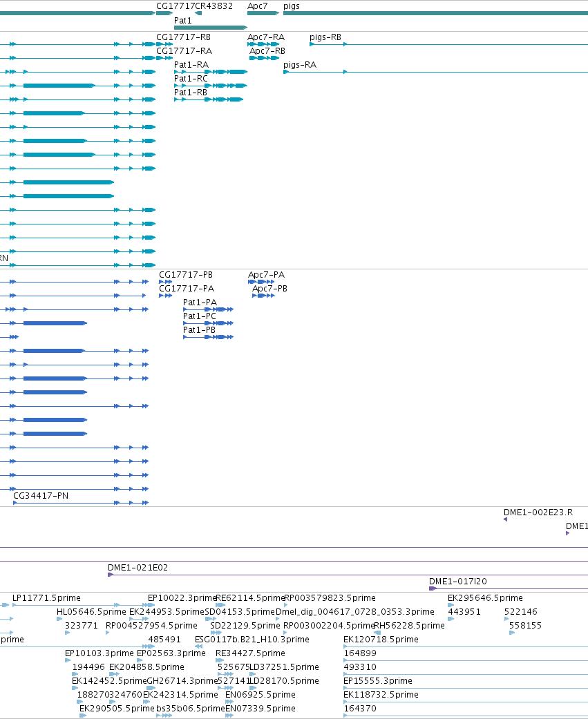The height and width of the screenshot is (719, 588).
Task: Click the DME1-017I20 clone label
Action: [458, 581]
